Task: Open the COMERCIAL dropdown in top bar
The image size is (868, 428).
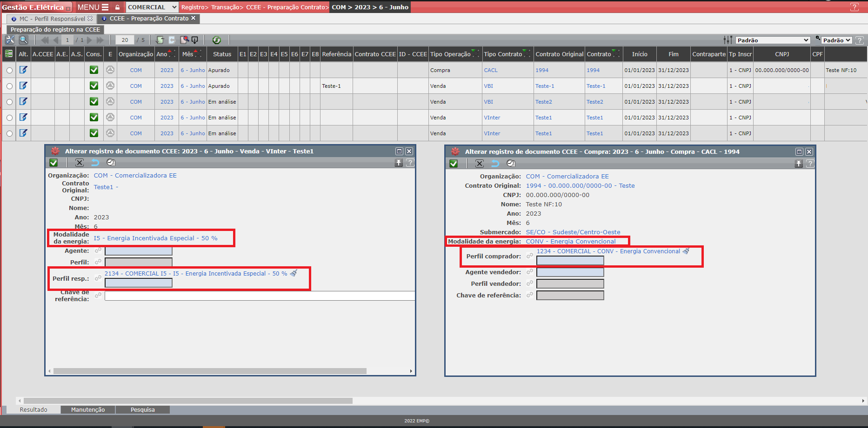Action: coord(152,7)
